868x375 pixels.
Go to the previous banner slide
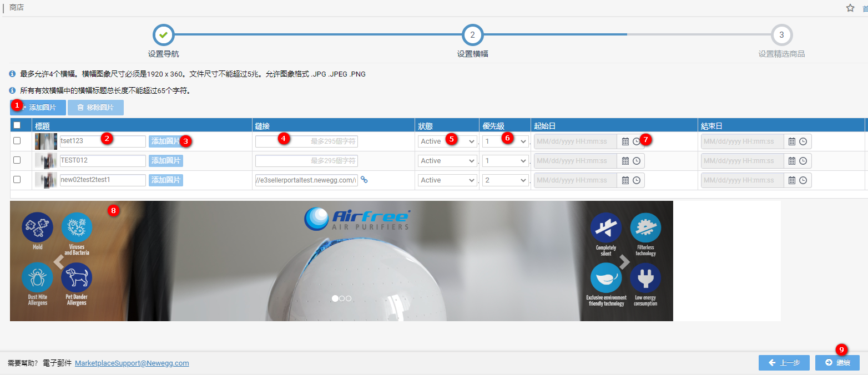[x=59, y=261]
